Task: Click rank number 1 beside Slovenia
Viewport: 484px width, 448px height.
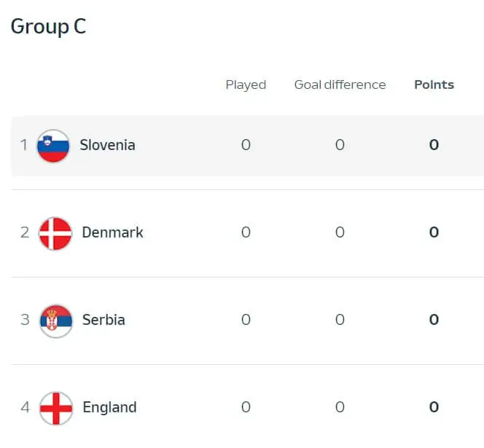Action: [x=24, y=145]
